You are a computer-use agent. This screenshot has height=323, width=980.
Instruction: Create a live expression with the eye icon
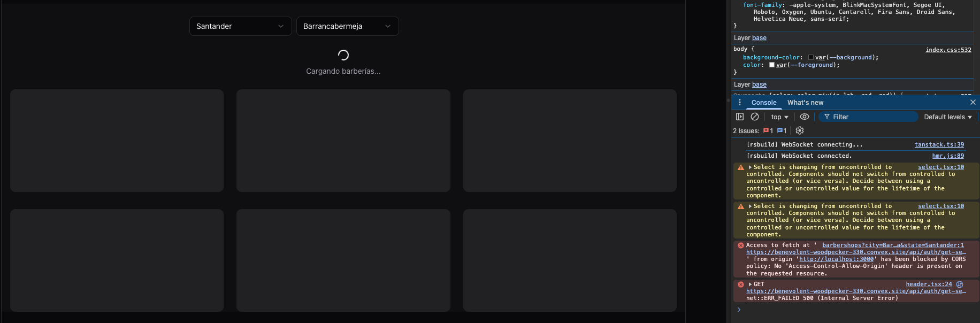(x=804, y=117)
